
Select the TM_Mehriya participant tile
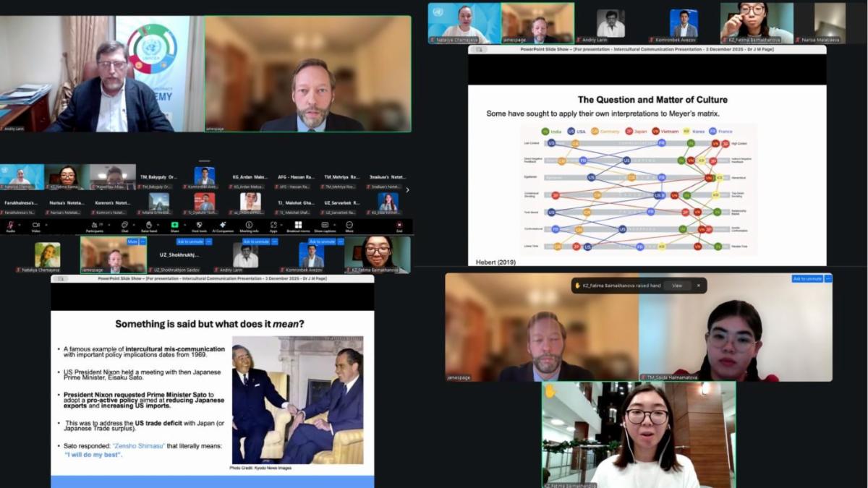341,178
